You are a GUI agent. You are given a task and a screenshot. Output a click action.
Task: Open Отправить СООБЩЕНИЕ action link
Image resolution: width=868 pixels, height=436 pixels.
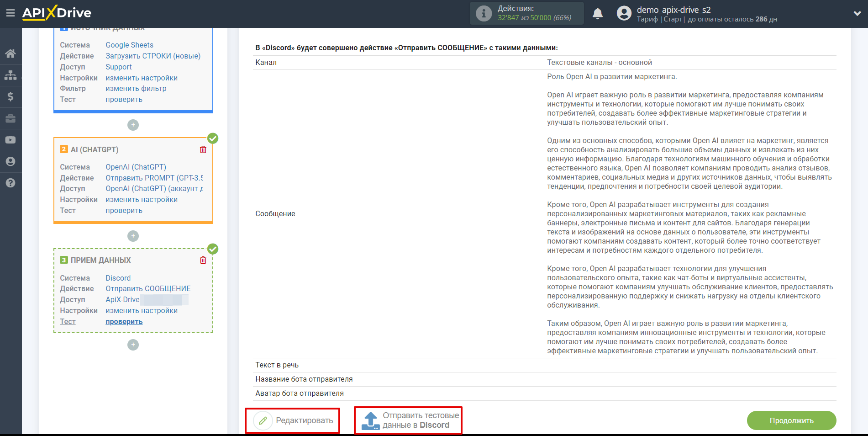point(148,288)
